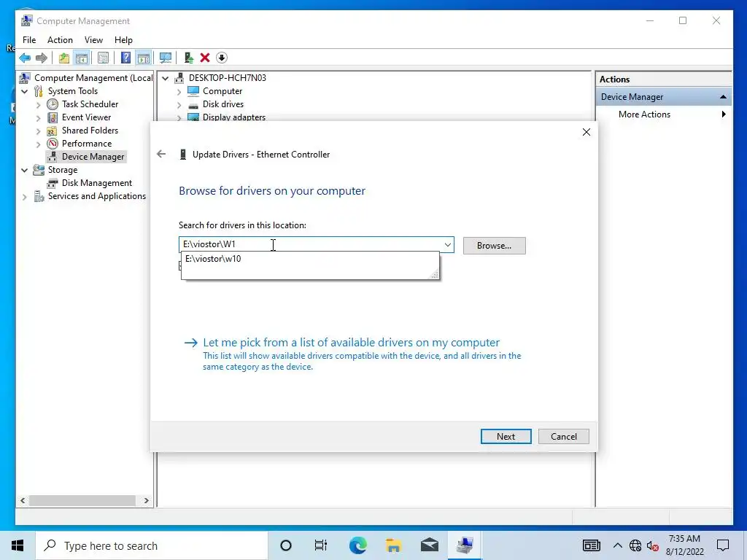
Task: Click Services and Applications icon
Action: (x=39, y=196)
